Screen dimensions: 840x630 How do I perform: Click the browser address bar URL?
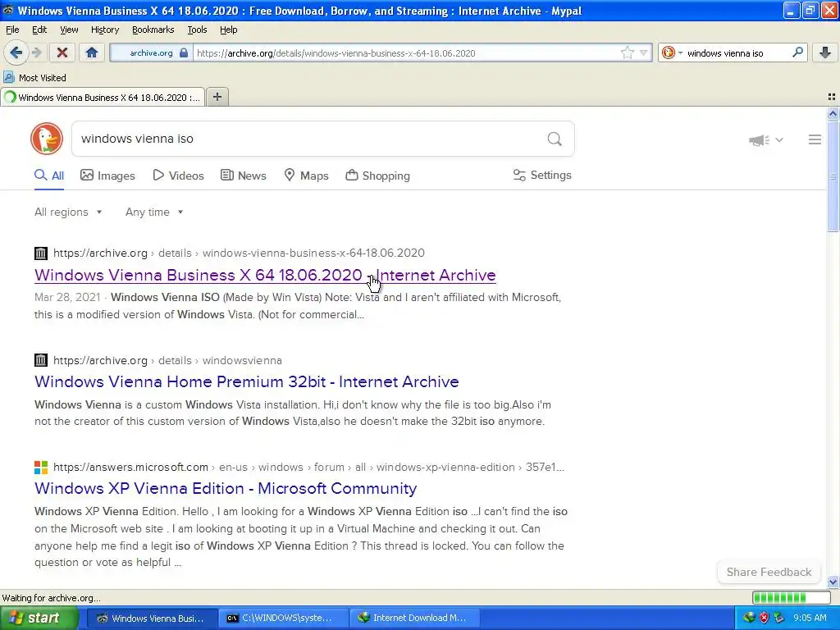[x=336, y=53]
